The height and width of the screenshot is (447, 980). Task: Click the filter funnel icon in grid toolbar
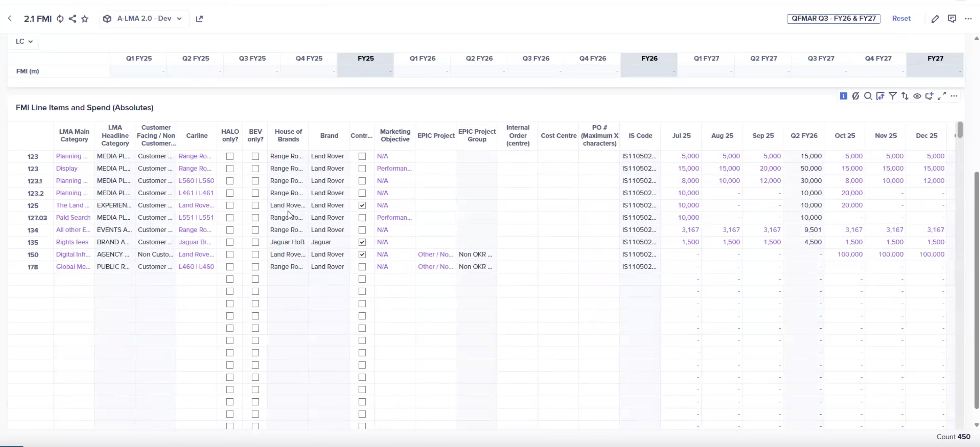coord(892,96)
